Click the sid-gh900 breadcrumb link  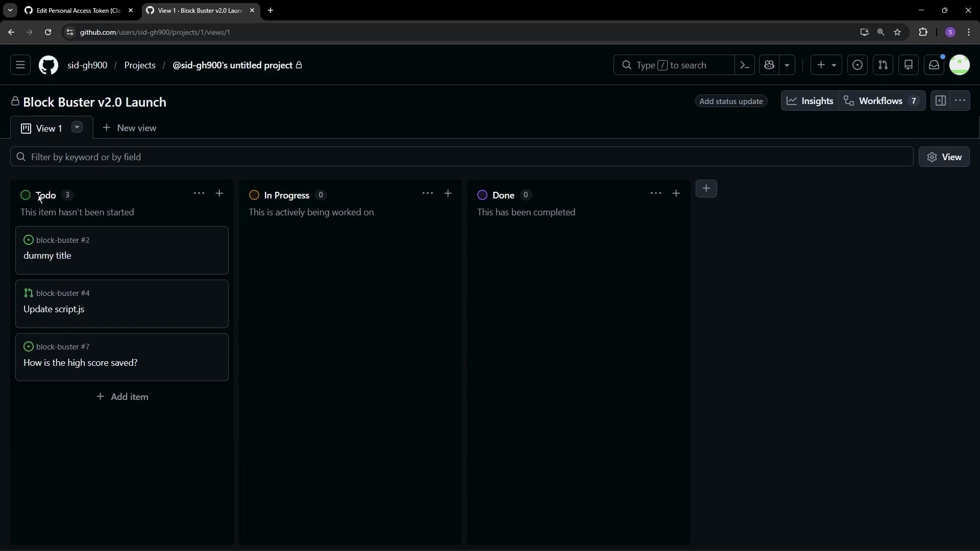coord(87,65)
